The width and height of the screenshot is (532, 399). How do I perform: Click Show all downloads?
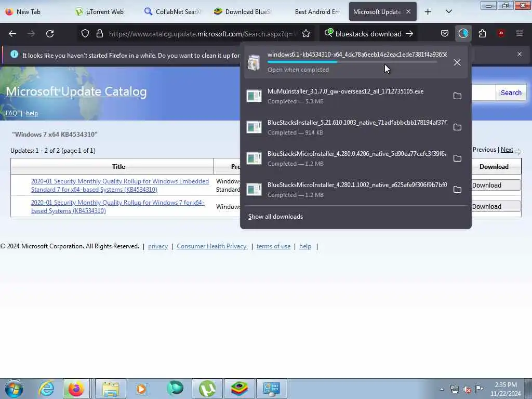click(x=275, y=217)
